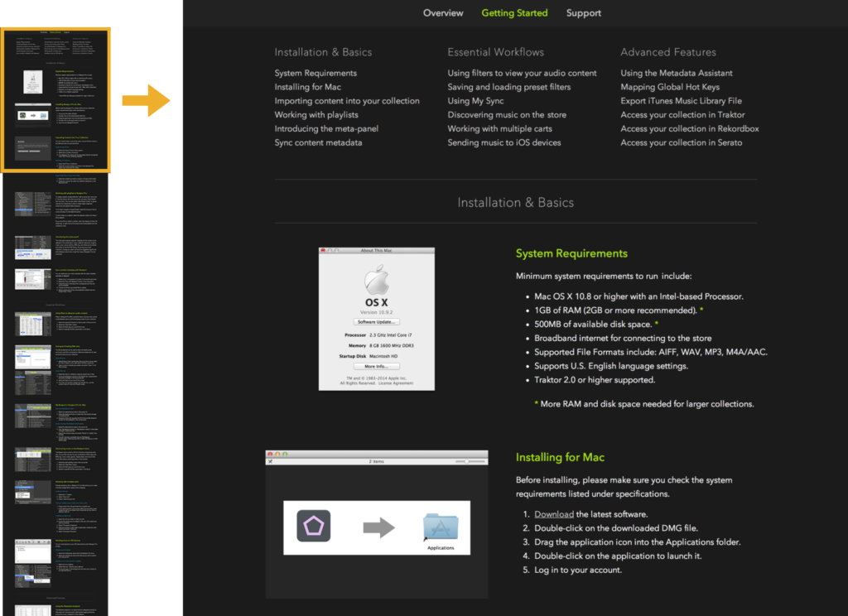Click the large yellow arrow

[x=146, y=101]
